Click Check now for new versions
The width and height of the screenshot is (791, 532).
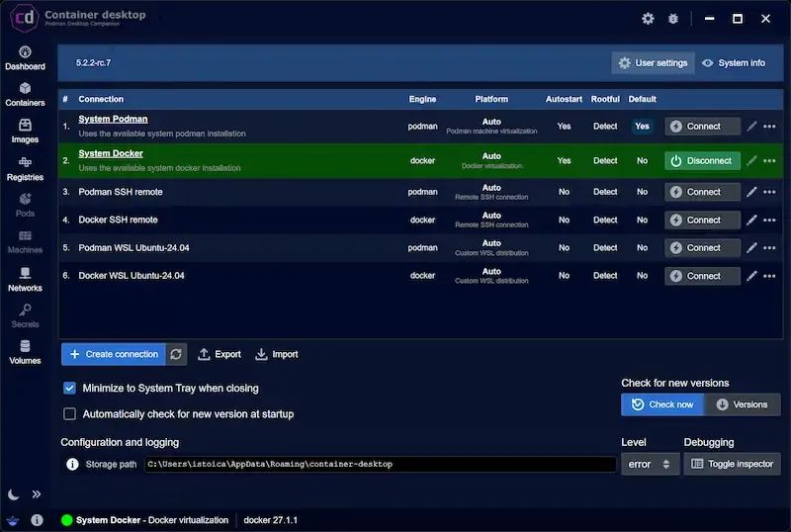coord(662,404)
